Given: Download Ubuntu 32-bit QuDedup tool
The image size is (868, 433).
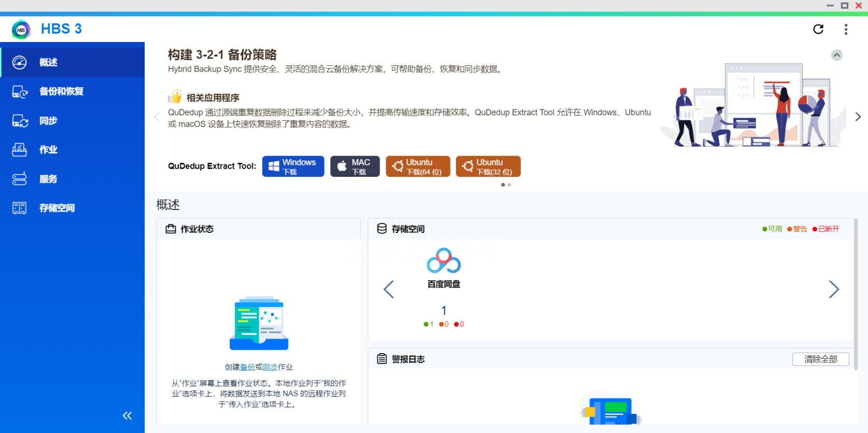Looking at the screenshot, I should click(488, 166).
